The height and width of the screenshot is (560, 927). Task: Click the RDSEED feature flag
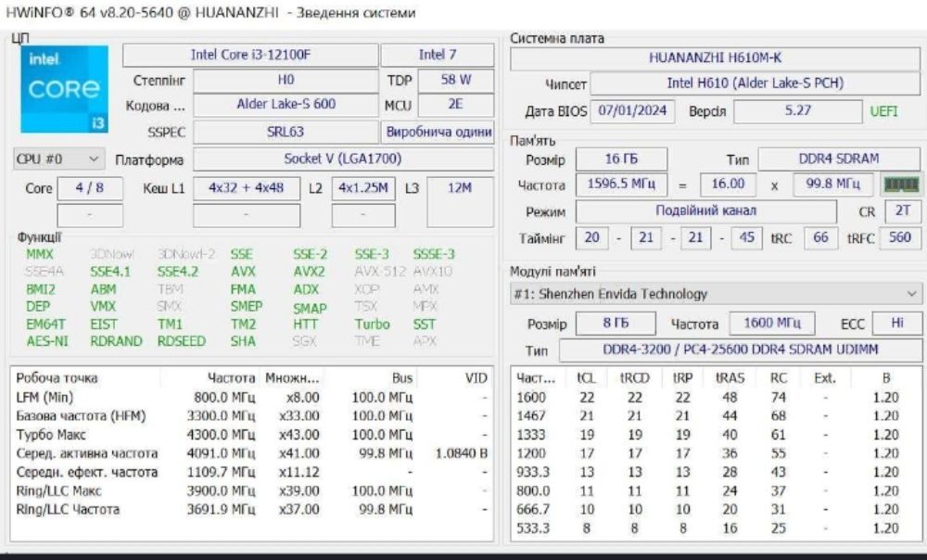click(182, 342)
